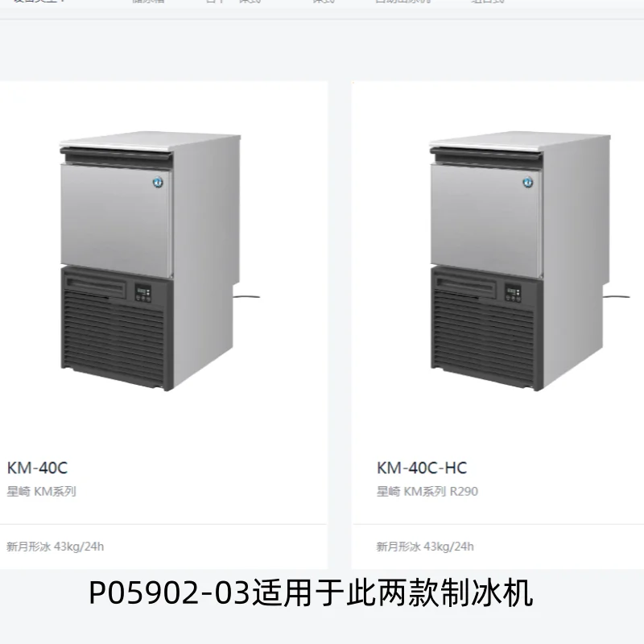
Task: Open the KM-40C-HC ice maker product image
Action: pos(529,261)
